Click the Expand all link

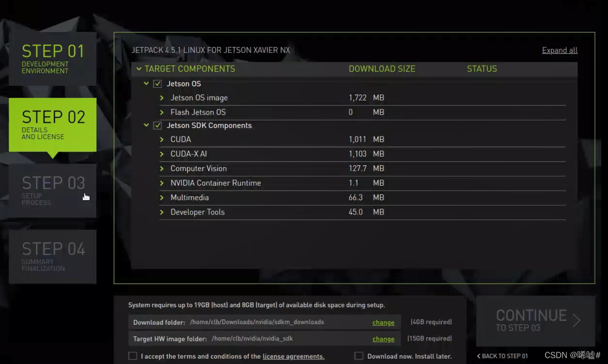[x=560, y=50]
